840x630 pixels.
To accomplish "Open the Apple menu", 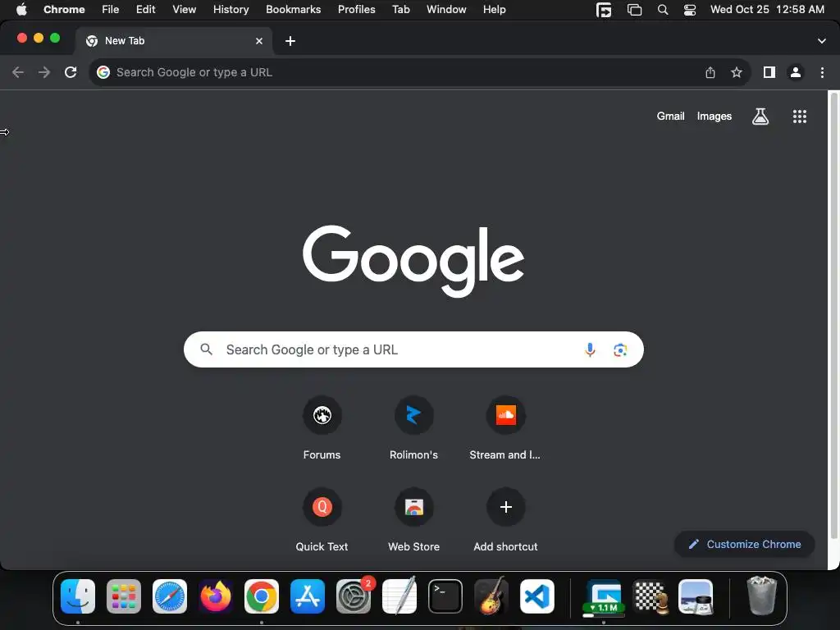I will point(21,10).
